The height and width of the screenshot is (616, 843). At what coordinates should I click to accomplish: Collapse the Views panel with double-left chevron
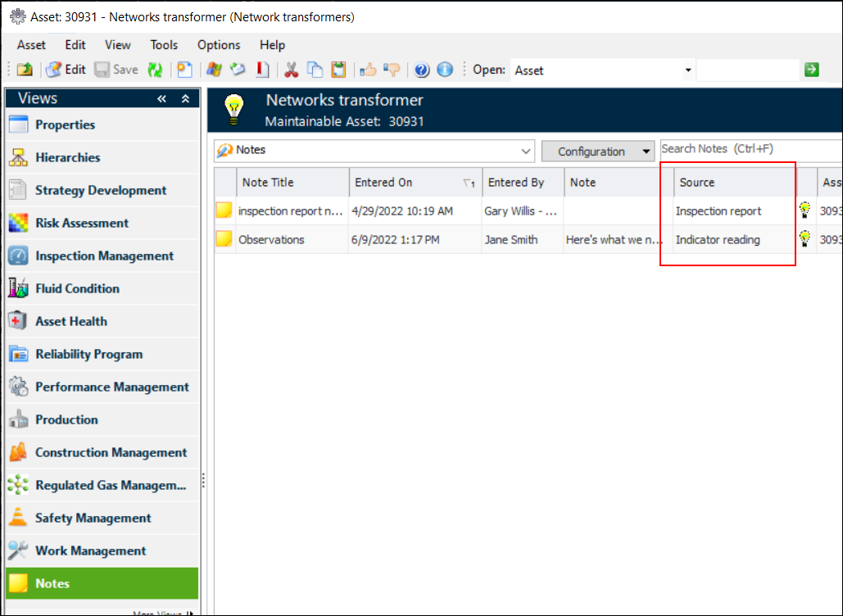[x=162, y=99]
